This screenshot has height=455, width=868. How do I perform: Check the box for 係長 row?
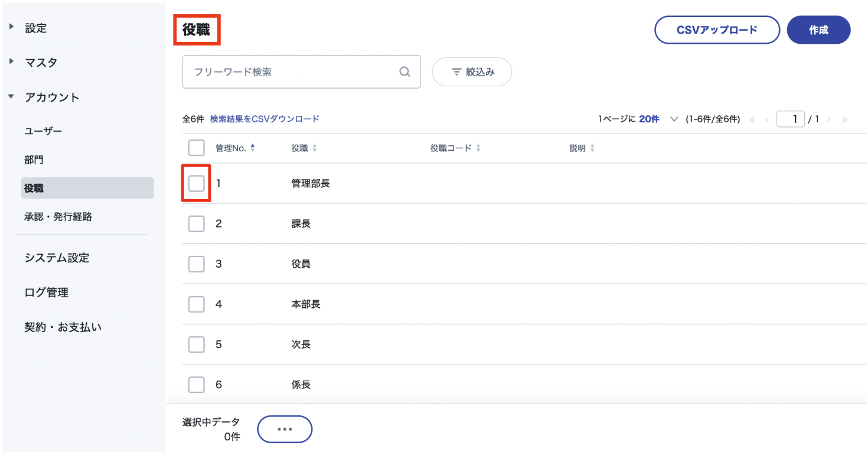[x=196, y=385]
